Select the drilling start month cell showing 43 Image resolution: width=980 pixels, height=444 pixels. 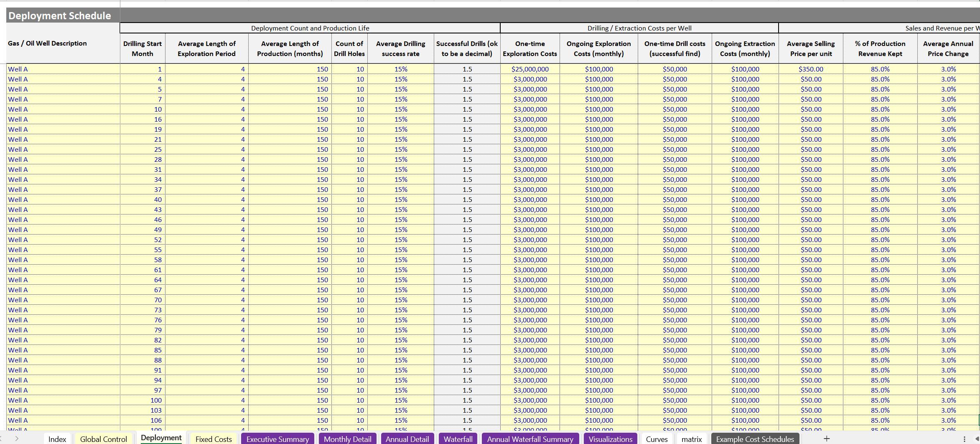pos(143,209)
